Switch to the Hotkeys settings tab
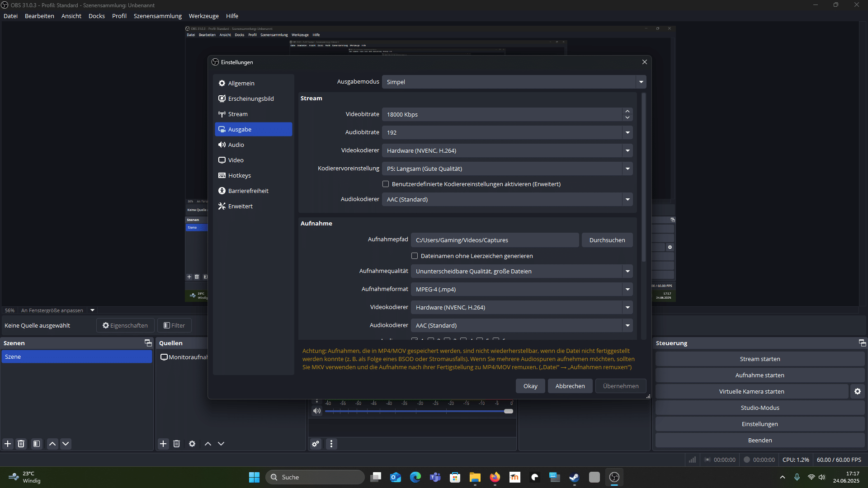The image size is (868, 488). pyautogui.click(x=239, y=175)
